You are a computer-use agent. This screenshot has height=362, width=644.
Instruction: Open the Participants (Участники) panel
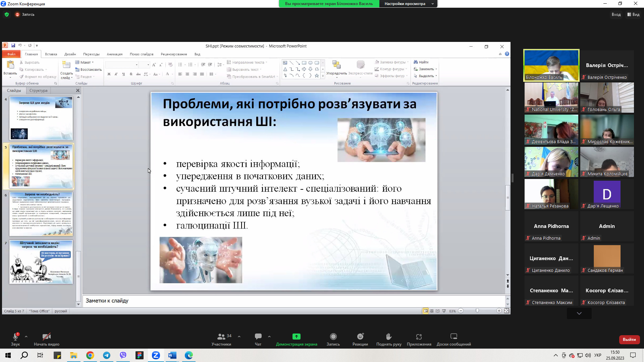click(x=221, y=337)
